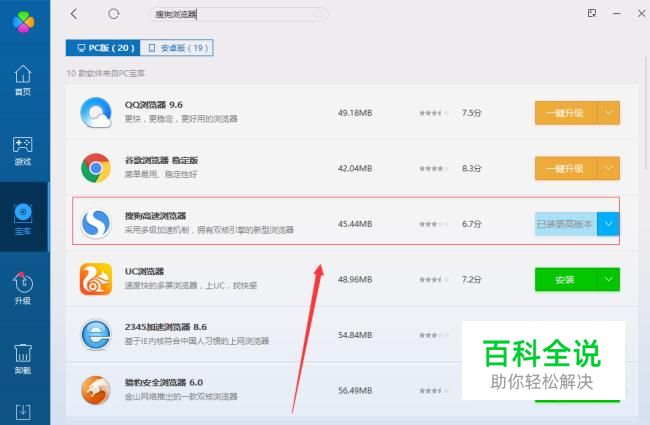650x425 pixels.
Task: Click the 54.84MB file size
Action: (x=355, y=335)
